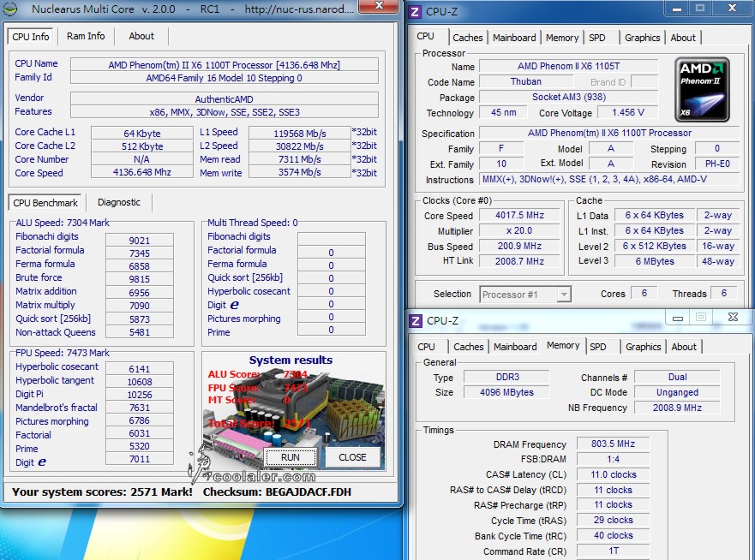
Task: Click the Family Id field value
Action: click(x=224, y=78)
